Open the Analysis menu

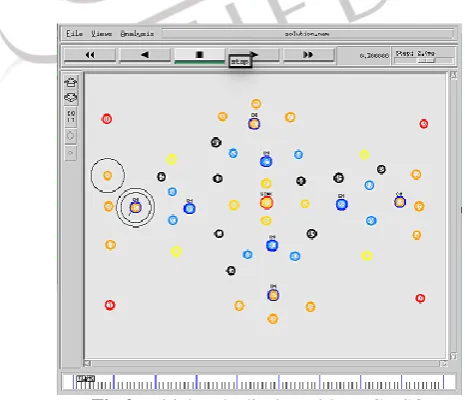click(x=137, y=34)
